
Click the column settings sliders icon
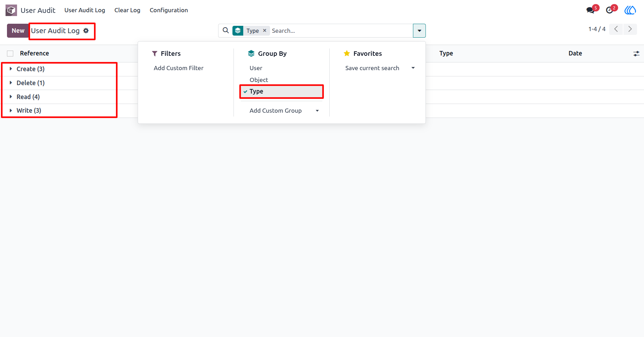[636, 53]
